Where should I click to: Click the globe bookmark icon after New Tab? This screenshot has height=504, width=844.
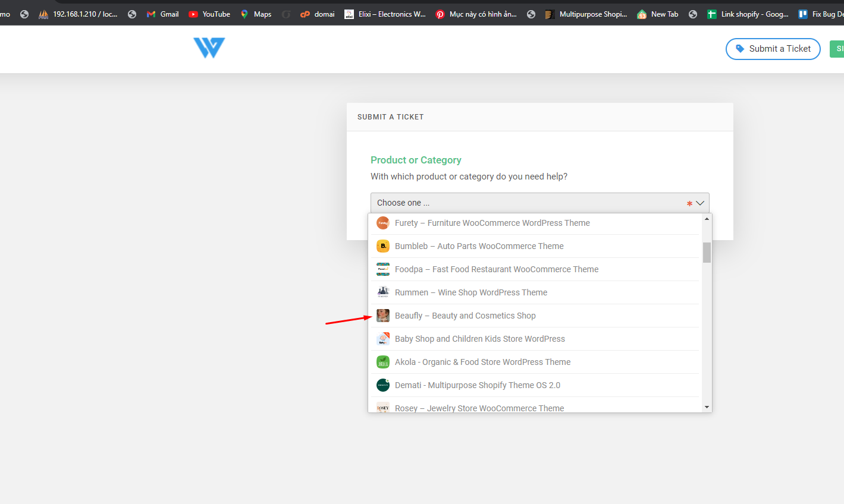(693, 14)
